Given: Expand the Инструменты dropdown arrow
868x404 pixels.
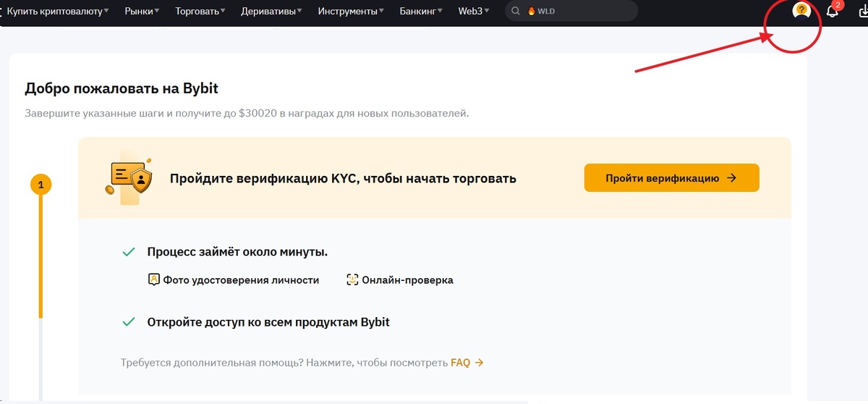Looking at the screenshot, I should tap(382, 11).
